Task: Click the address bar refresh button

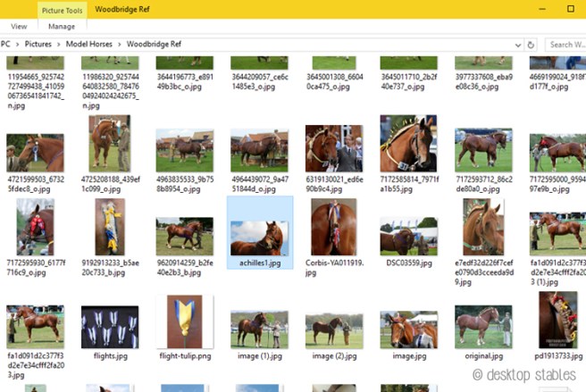Action: click(532, 44)
